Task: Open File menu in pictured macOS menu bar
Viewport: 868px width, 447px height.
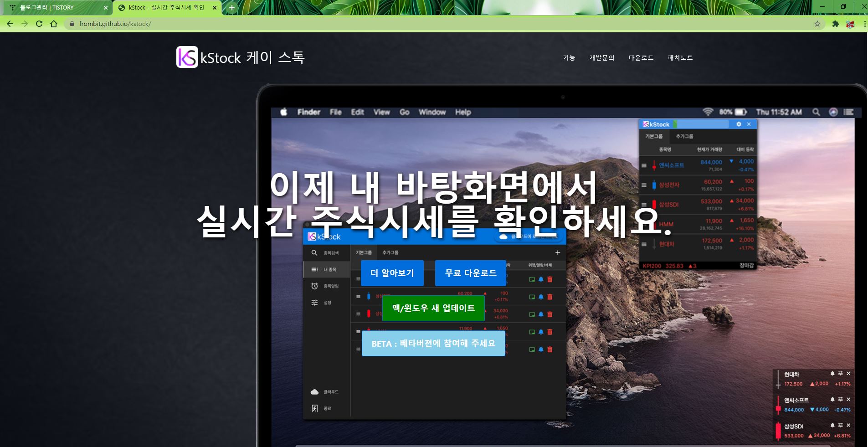Action: point(336,112)
